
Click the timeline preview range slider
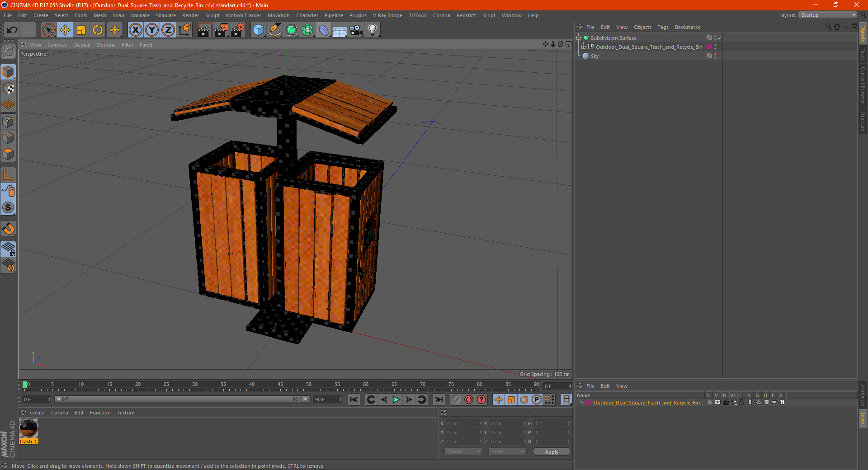[x=182, y=399]
